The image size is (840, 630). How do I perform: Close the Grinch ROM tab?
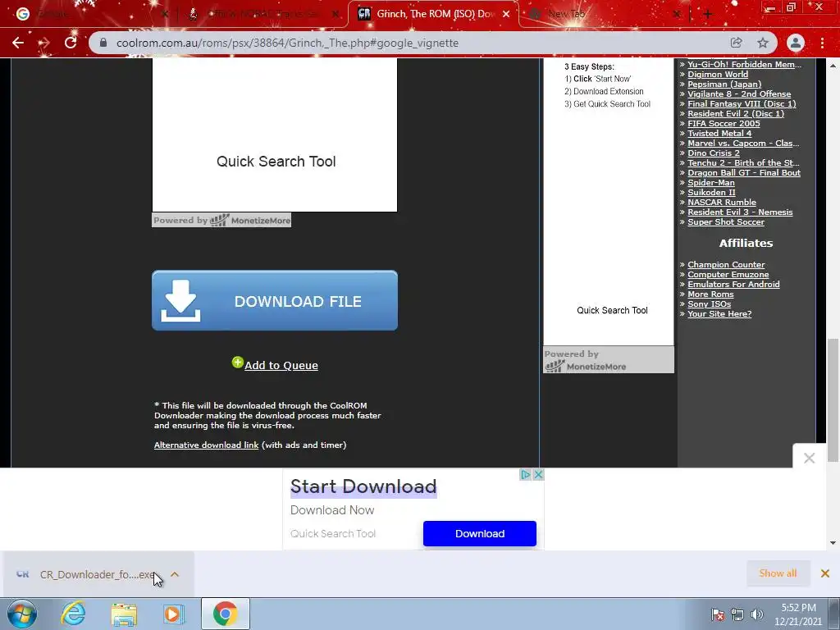[x=506, y=15]
